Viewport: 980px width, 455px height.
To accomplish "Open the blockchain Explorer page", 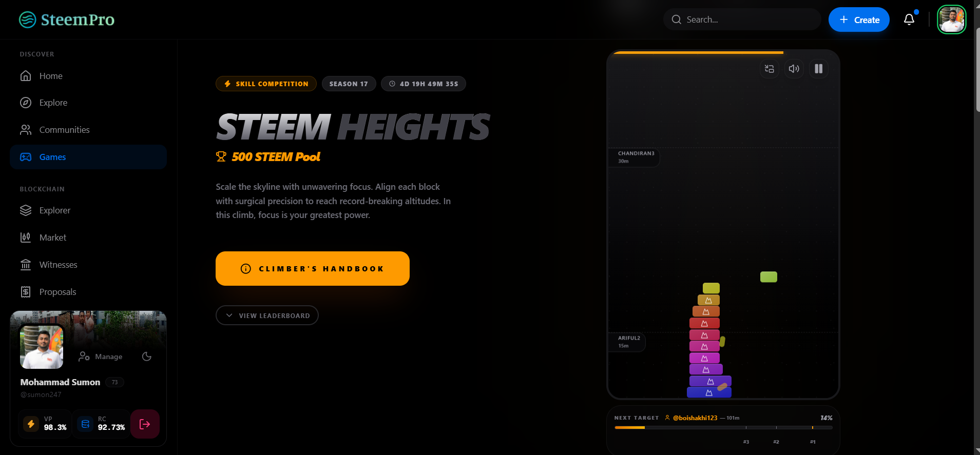I will (x=88, y=210).
